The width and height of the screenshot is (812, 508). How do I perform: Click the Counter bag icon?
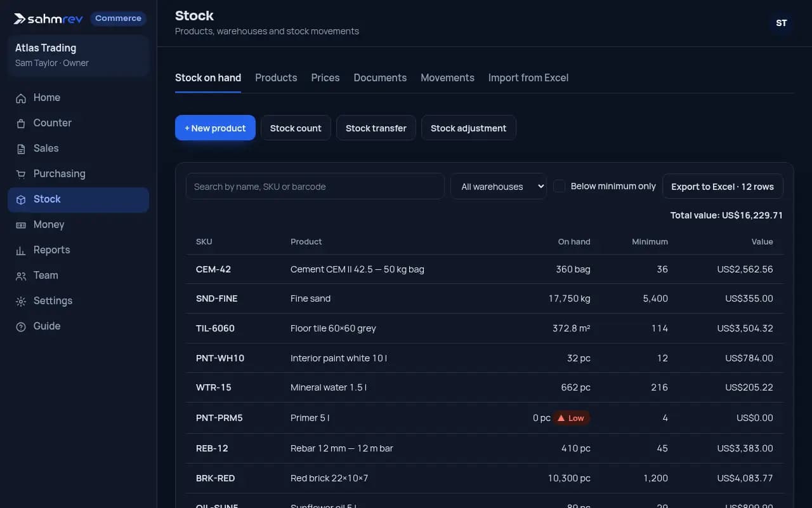21,123
